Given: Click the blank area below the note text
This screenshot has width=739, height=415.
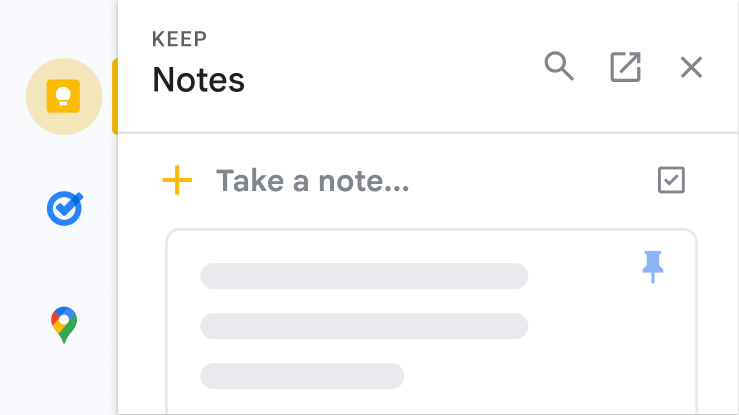Looking at the screenshot, I should pos(430,400).
